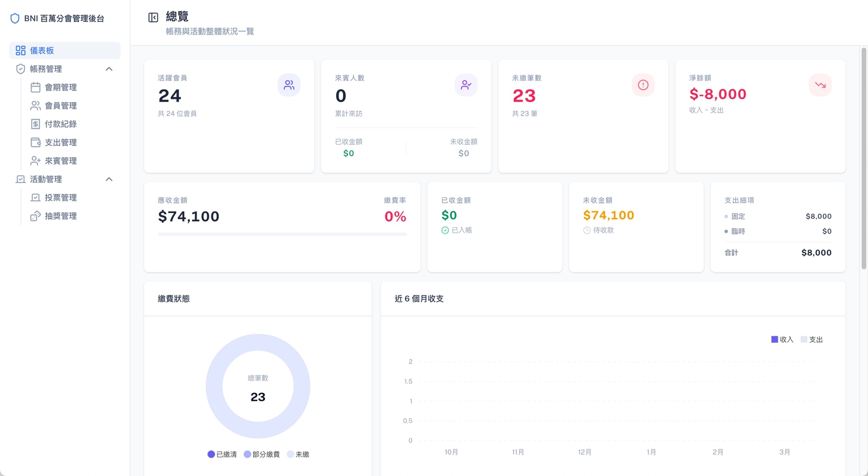
Task: Open the 總覽 overview page header
Action: pyautogui.click(x=177, y=16)
